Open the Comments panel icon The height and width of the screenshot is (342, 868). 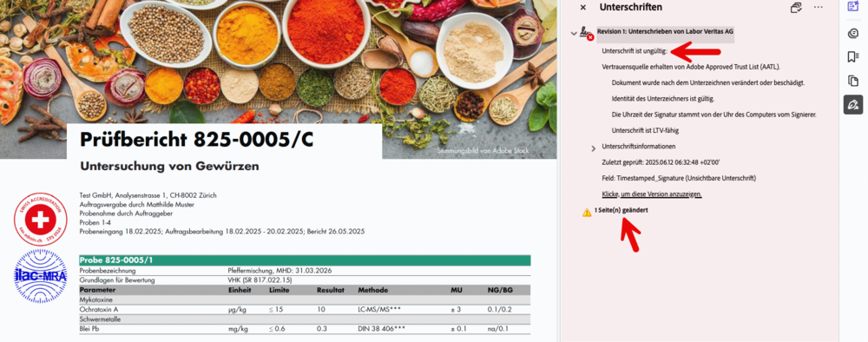tap(852, 33)
